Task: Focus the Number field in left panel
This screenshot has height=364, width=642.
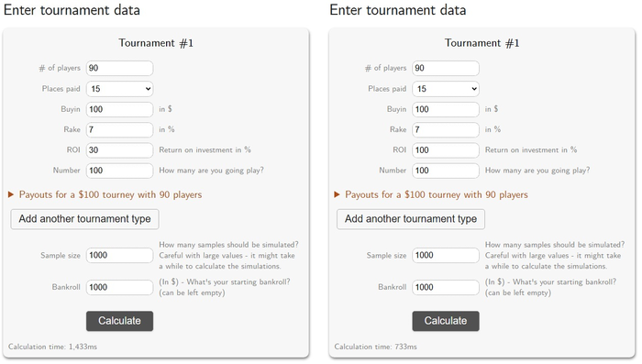Action: [x=119, y=171]
